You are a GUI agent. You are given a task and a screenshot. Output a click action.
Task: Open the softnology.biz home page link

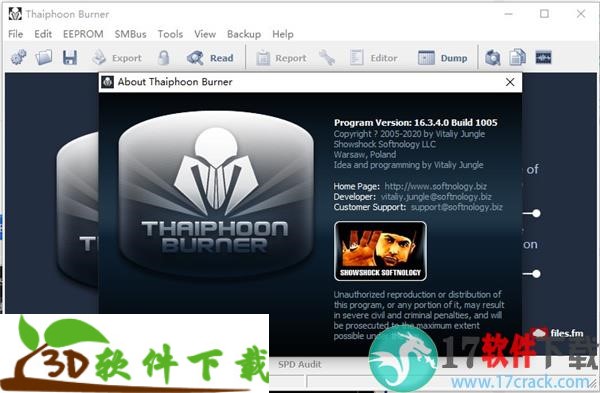click(x=435, y=186)
